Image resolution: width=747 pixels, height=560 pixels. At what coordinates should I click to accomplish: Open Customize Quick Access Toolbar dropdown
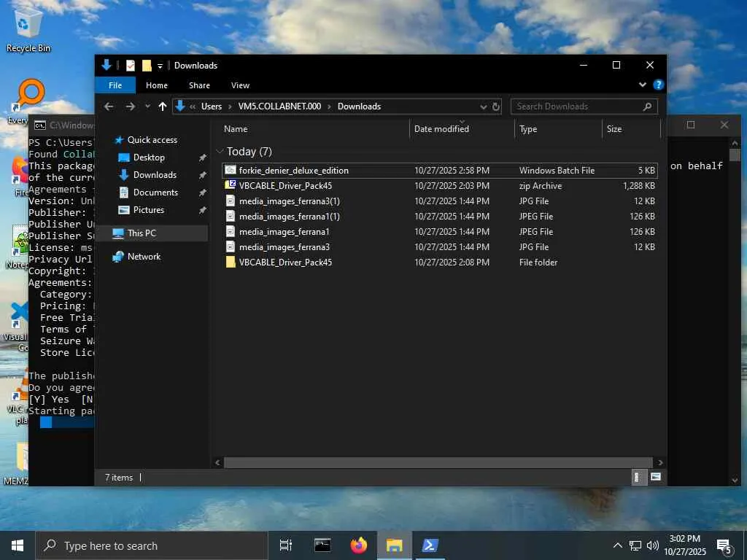click(x=160, y=66)
